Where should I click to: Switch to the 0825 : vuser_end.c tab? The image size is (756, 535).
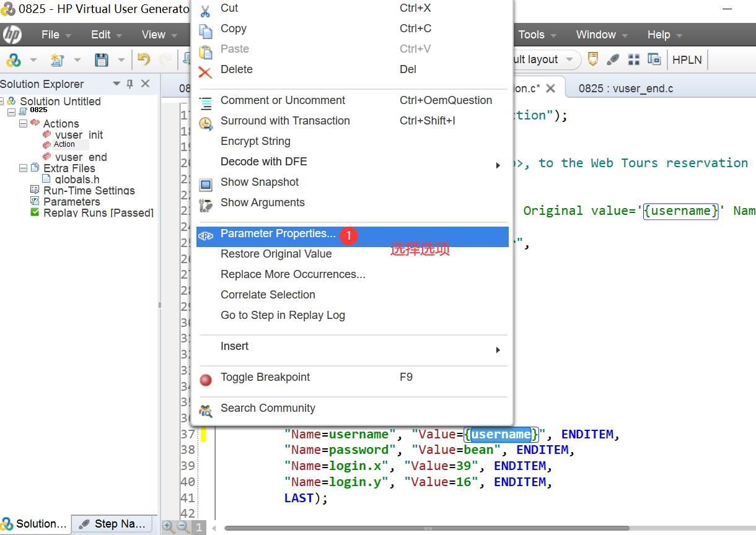point(626,89)
